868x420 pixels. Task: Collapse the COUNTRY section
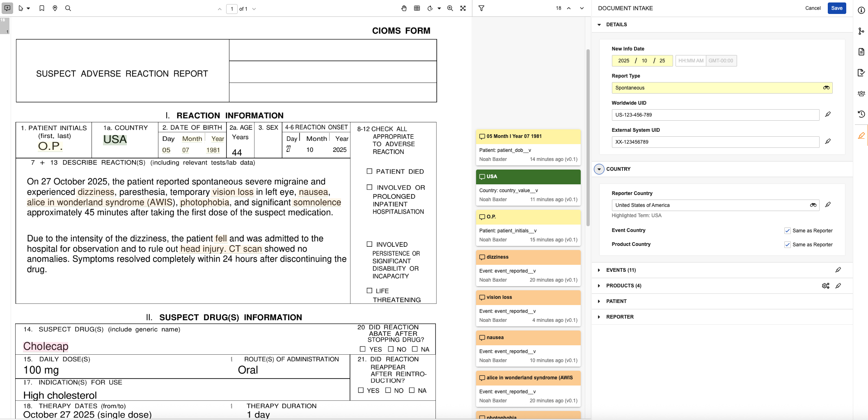[x=599, y=169]
